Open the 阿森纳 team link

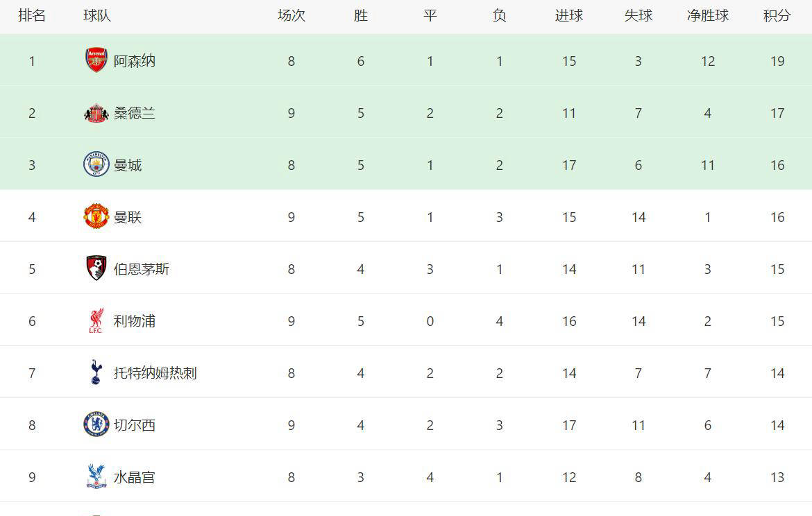tap(135, 61)
